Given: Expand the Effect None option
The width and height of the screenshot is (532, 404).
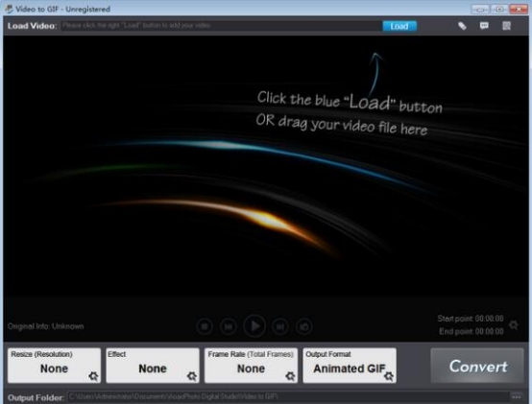Looking at the screenshot, I should coord(153,366).
